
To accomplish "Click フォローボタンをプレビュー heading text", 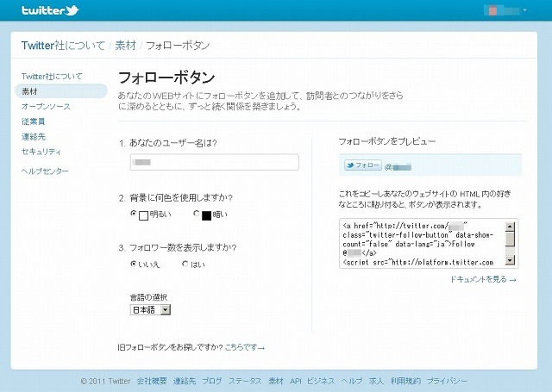I will pyautogui.click(x=387, y=141).
